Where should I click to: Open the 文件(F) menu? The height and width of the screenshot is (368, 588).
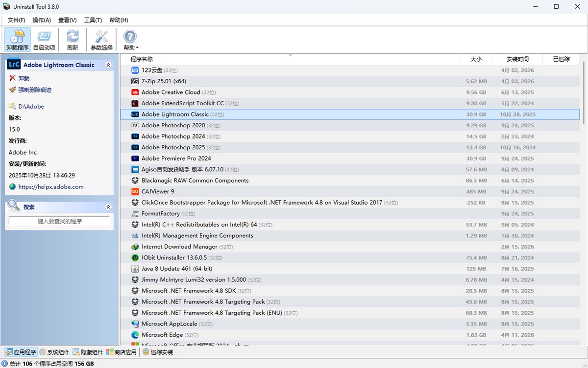(16, 20)
